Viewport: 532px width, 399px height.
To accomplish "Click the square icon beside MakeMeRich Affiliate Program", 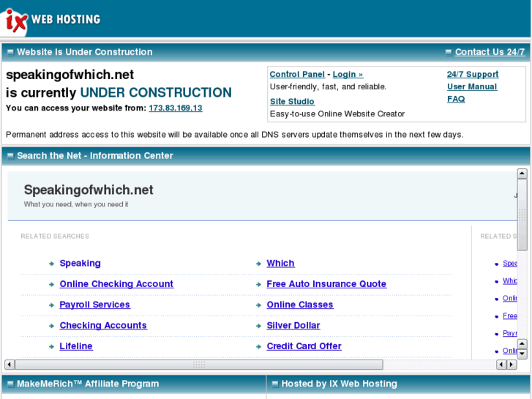I will coord(10,384).
